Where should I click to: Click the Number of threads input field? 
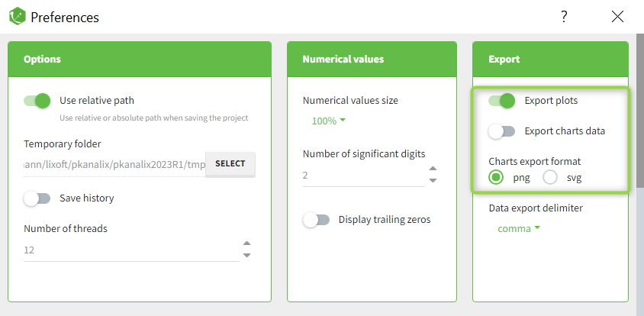pos(130,250)
